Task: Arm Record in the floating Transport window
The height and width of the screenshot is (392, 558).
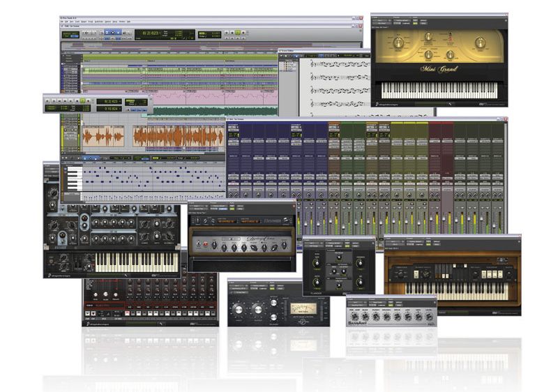Action: (x=89, y=100)
